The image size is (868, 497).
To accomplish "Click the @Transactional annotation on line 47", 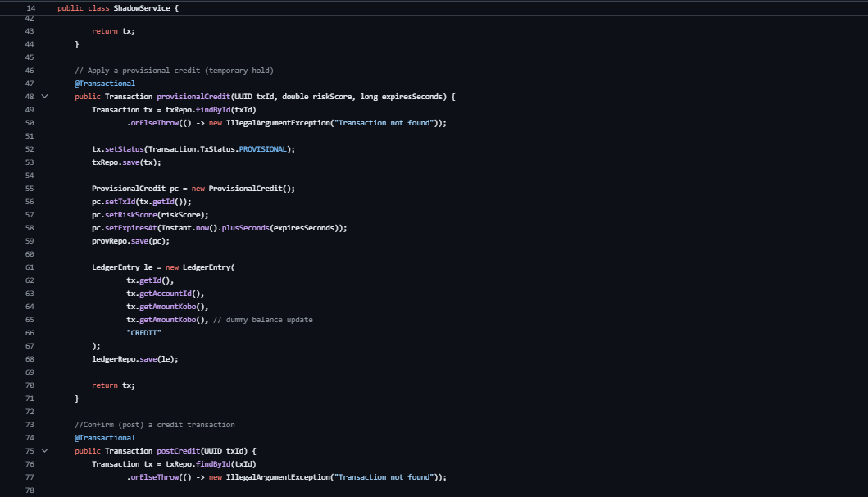I will [x=105, y=84].
